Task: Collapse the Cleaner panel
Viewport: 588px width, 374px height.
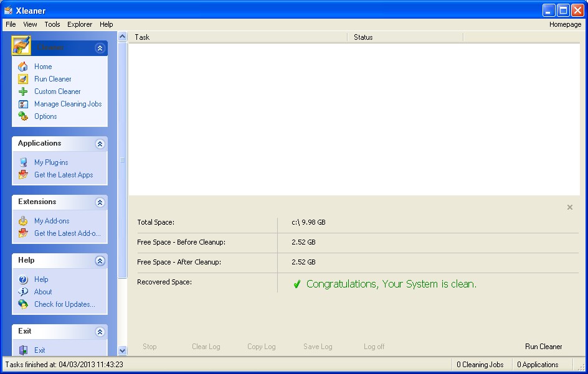Action: (100, 48)
